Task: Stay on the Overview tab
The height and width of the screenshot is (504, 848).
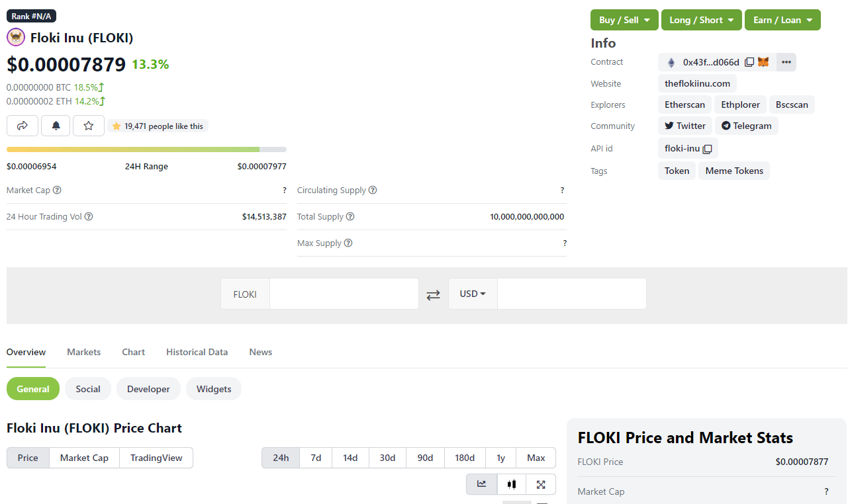Action: [26, 352]
